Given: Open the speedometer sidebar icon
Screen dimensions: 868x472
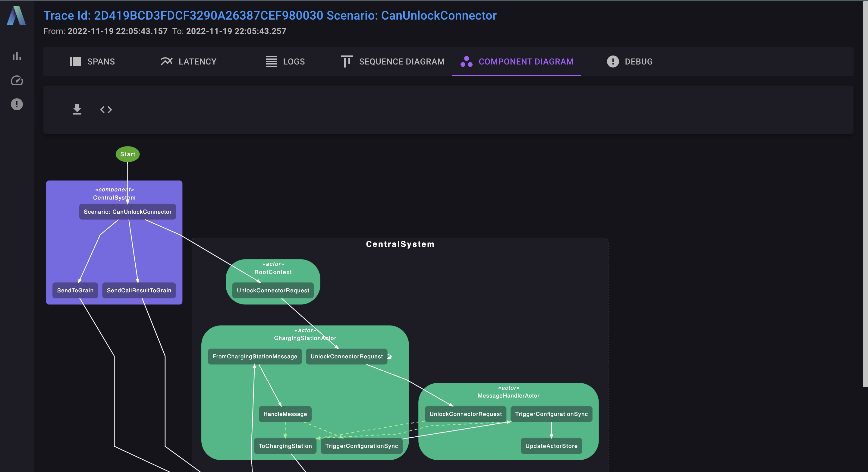Looking at the screenshot, I should click(17, 80).
